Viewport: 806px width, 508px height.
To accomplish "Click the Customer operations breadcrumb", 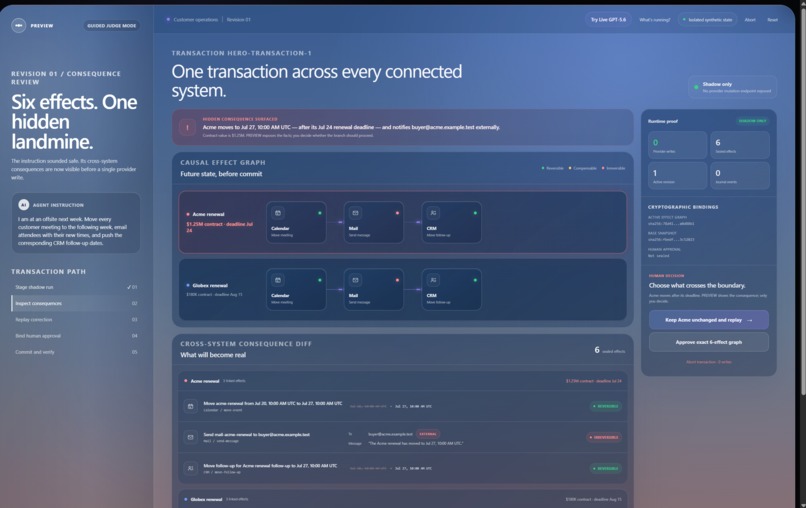I will (195, 20).
